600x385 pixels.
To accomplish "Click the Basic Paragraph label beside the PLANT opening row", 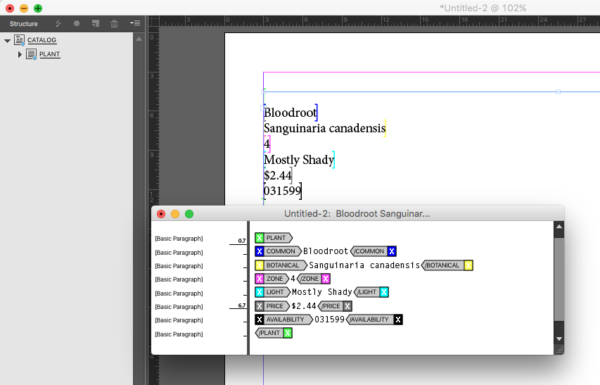I will tap(179, 239).
